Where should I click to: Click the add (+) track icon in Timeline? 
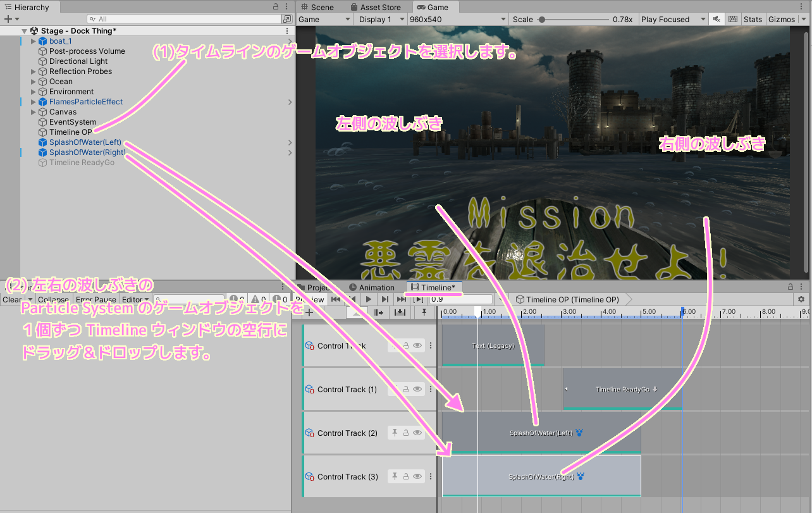(308, 312)
